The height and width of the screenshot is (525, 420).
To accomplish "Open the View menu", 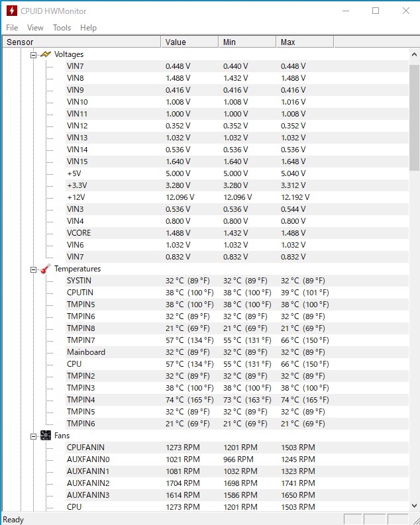I will [35, 28].
